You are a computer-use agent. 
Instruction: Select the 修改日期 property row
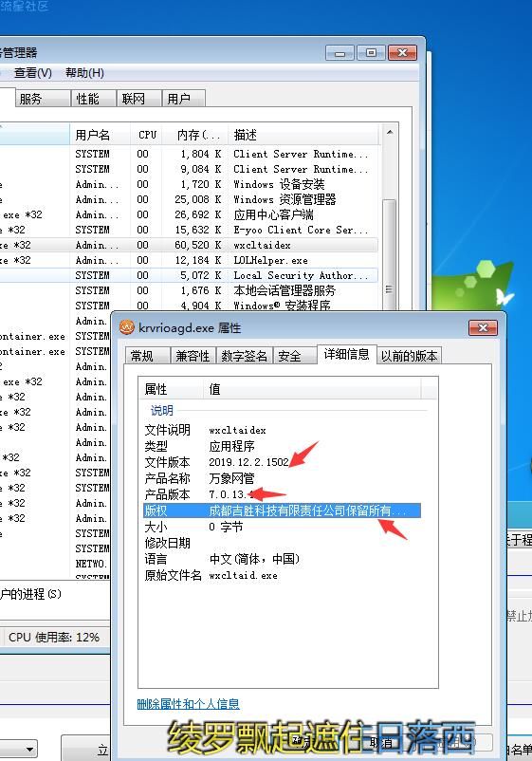[282, 543]
